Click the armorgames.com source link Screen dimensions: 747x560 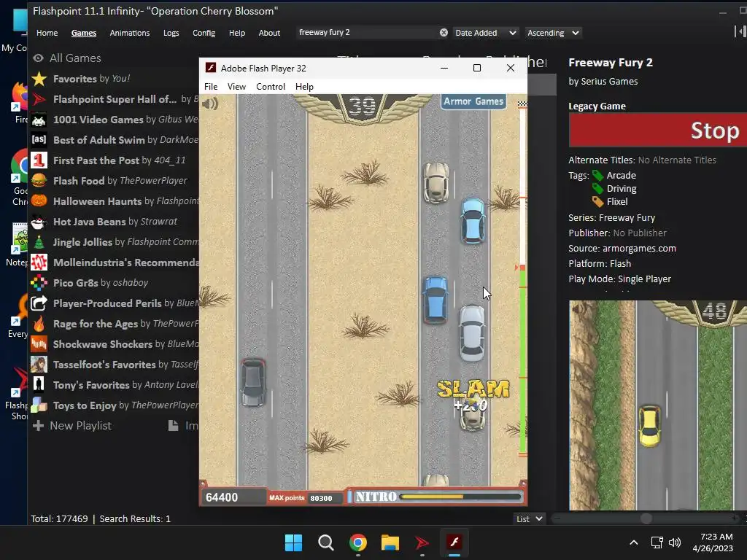tap(639, 248)
